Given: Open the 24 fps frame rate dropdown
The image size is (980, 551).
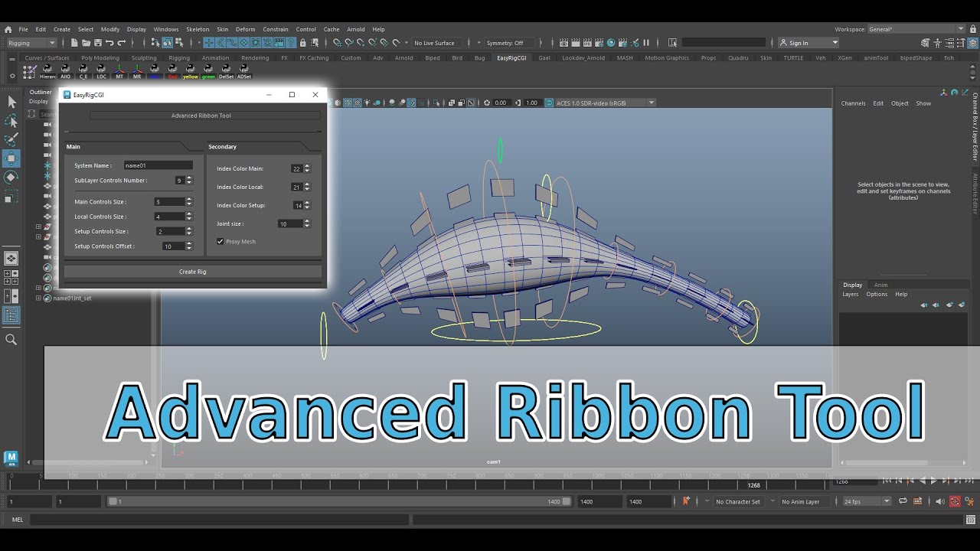Looking at the screenshot, I should pyautogui.click(x=867, y=501).
